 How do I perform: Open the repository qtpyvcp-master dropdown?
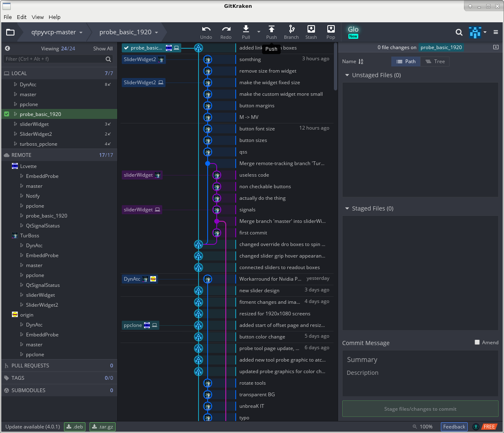pos(57,32)
